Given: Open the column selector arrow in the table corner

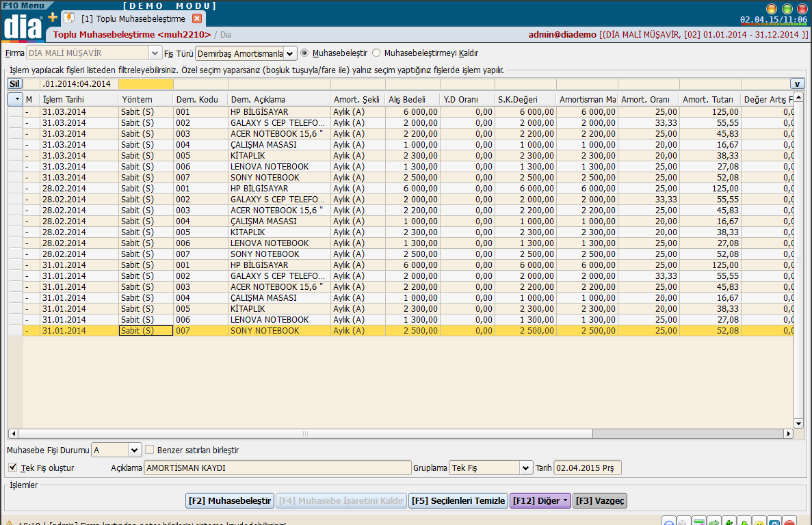Looking at the screenshot, I should tap(16, 99).
